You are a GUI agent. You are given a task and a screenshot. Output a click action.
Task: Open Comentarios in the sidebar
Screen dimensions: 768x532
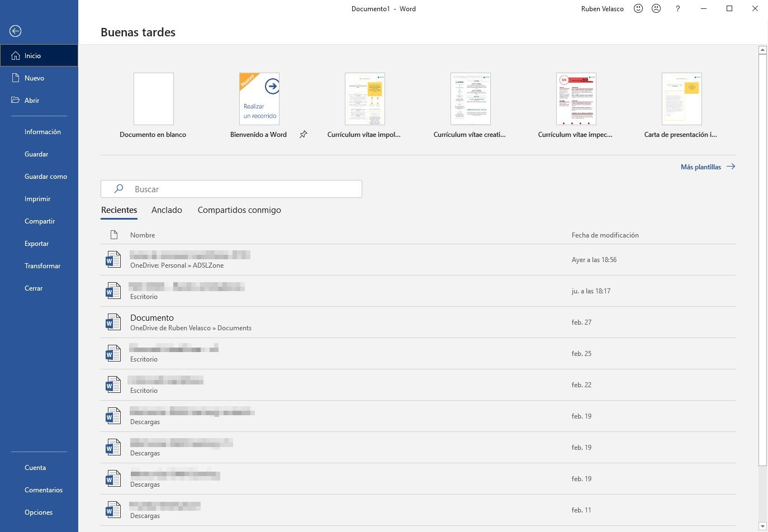point(44,490)
